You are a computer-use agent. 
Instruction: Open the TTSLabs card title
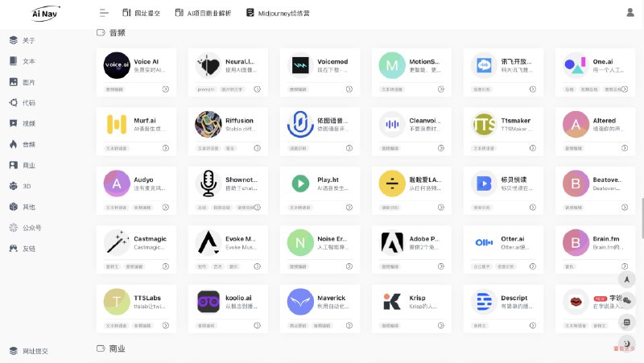[147, 298]
